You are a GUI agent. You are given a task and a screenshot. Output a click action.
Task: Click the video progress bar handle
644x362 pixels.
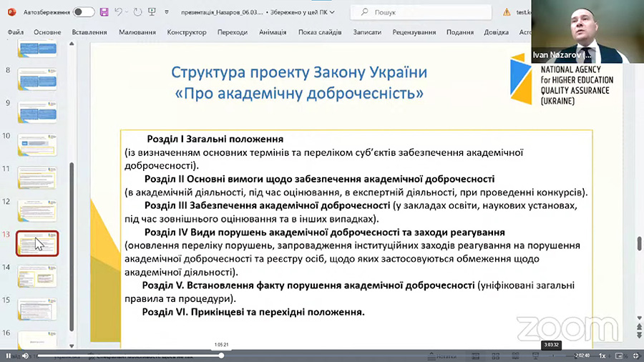click(222, 356)
